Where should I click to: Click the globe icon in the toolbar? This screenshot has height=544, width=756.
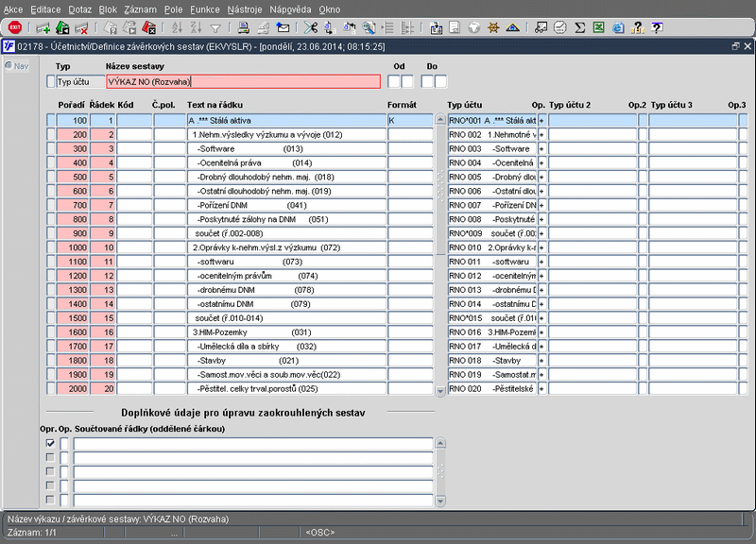[x=474, y=28]
